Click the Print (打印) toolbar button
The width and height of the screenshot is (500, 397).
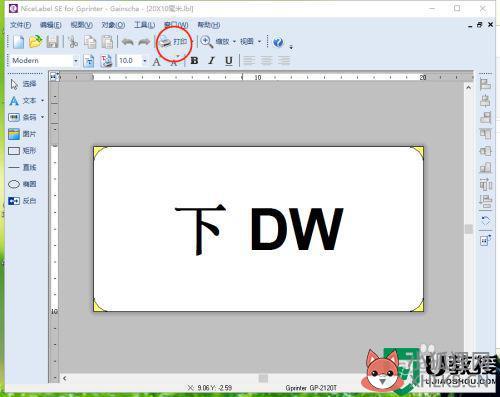pyautogui.click(x=174, y=42)
